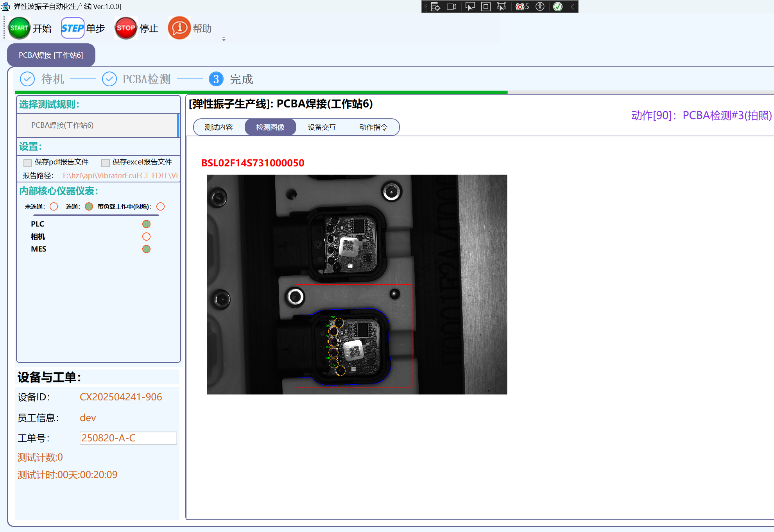Click the PCBA焊接 [工作站6] station button
Viewport: 774px width, 532px height.
click(x=51, y=55)
